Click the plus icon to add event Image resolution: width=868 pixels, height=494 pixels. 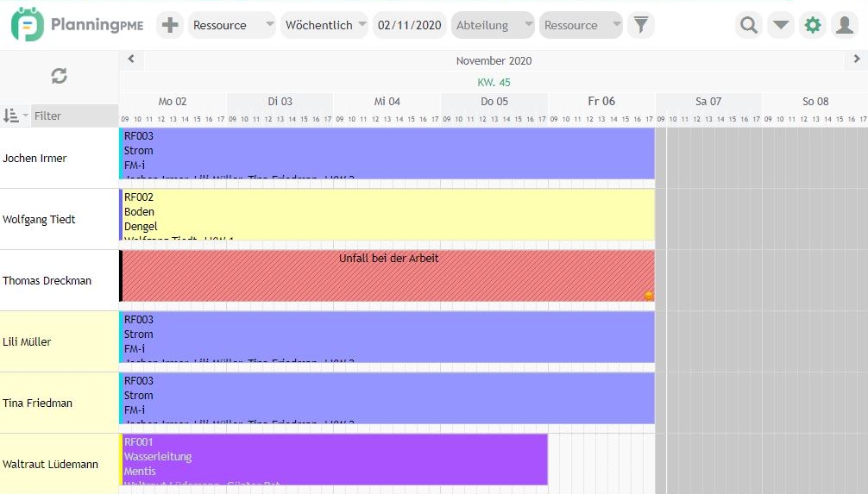[170, 25]
